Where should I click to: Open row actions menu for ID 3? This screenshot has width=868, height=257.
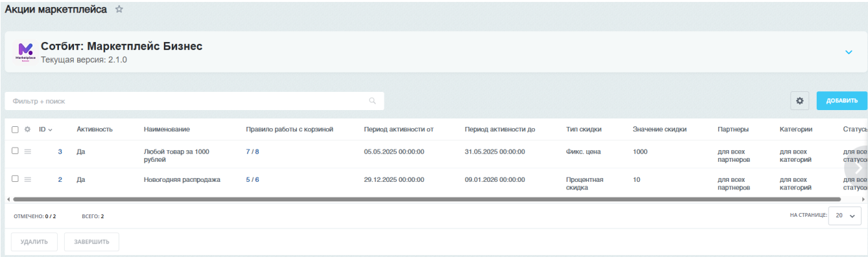pyautogui.click(x=28, y=151)
